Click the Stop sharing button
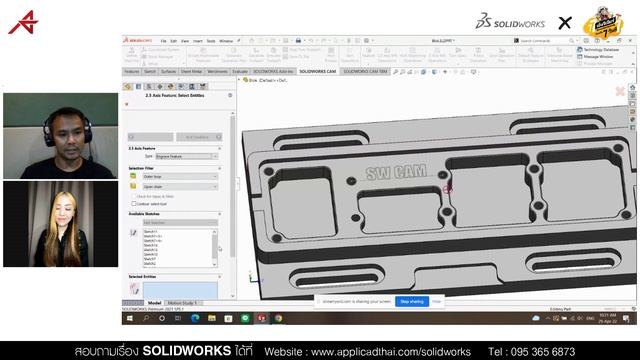The image size is (640, 360). [412, 302]
